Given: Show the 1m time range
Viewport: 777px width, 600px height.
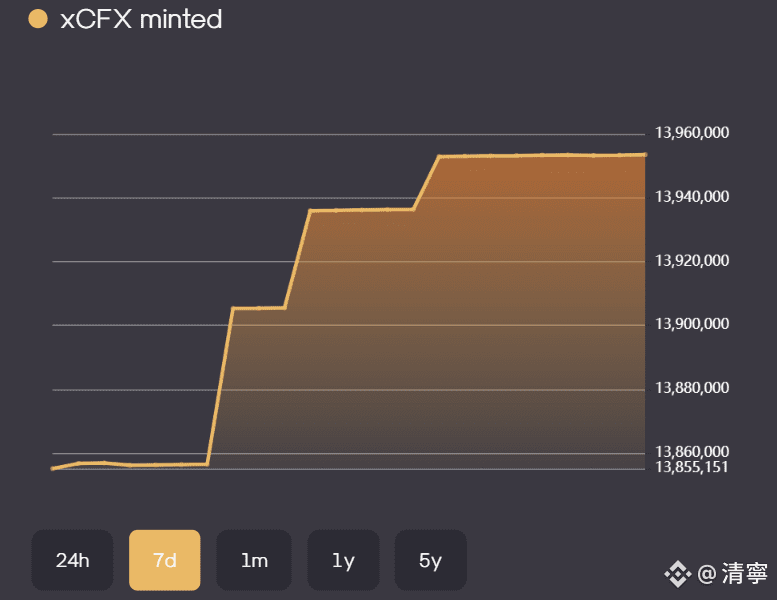Looking at the screenshot, I should click(254, 560).
